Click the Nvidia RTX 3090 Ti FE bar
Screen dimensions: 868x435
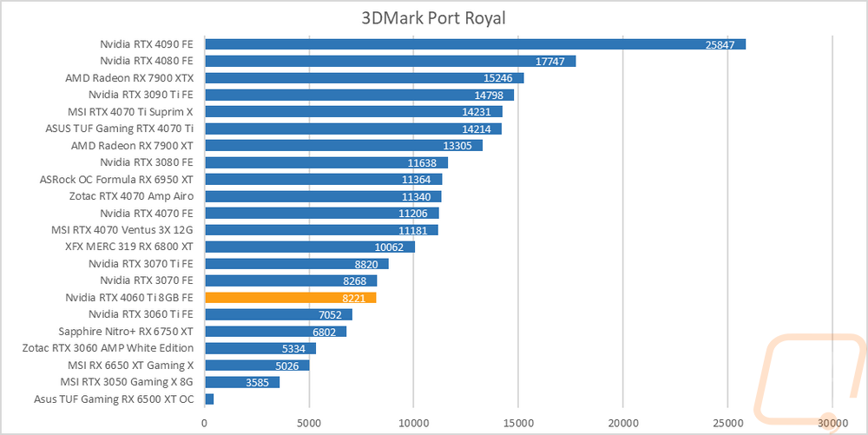359,95
